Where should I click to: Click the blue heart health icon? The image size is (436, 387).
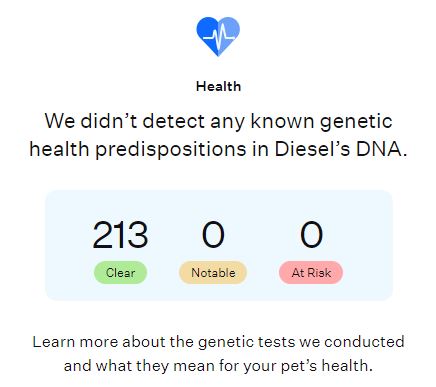pos(218,36)
